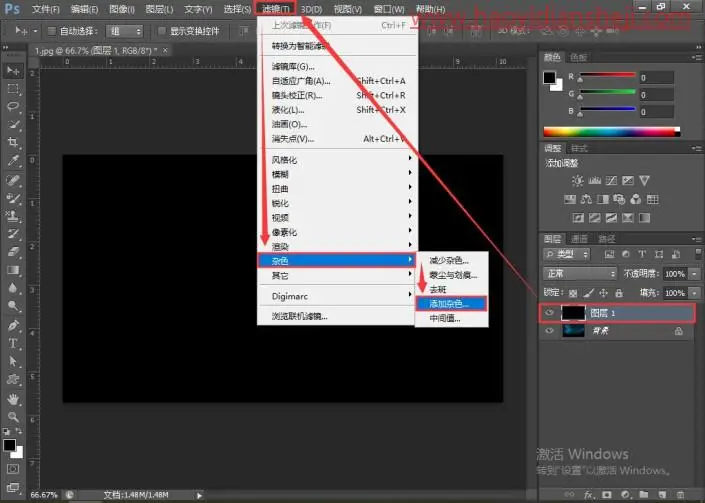Select the Eraser tool

[13, 252]
